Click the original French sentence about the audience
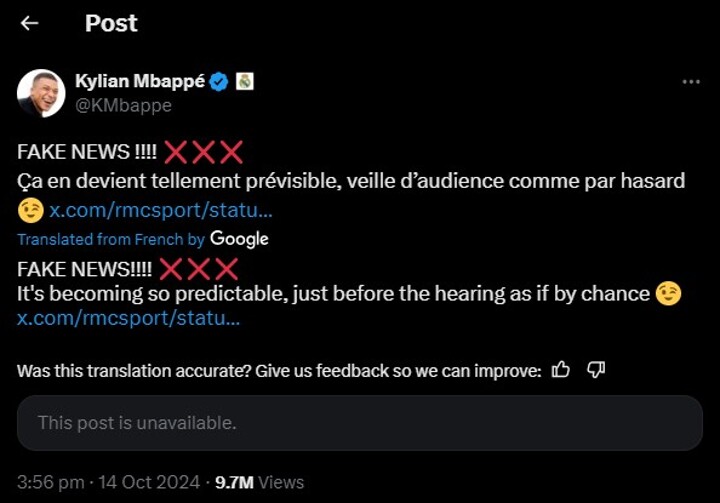Viewport: 720px width, 503px height. point(351,181)
